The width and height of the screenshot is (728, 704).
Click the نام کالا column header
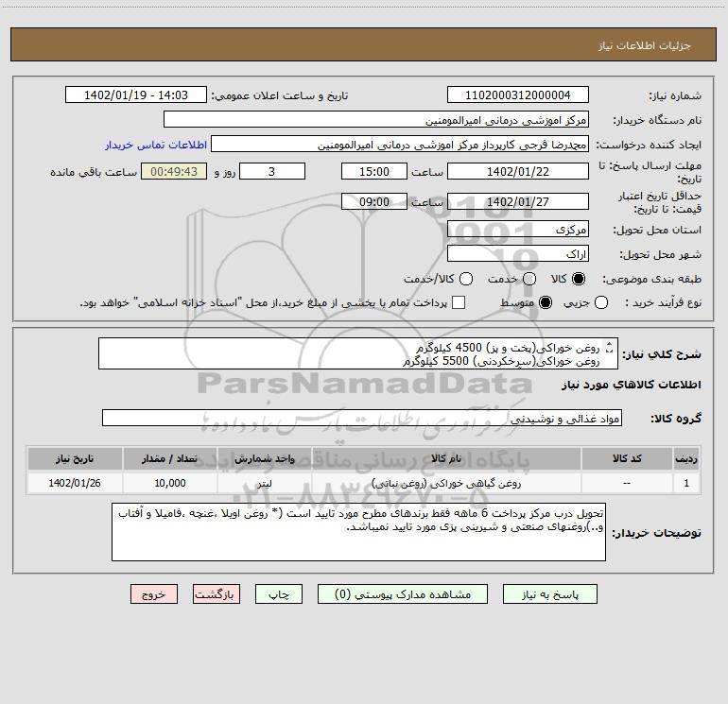(x=446, y=458)
